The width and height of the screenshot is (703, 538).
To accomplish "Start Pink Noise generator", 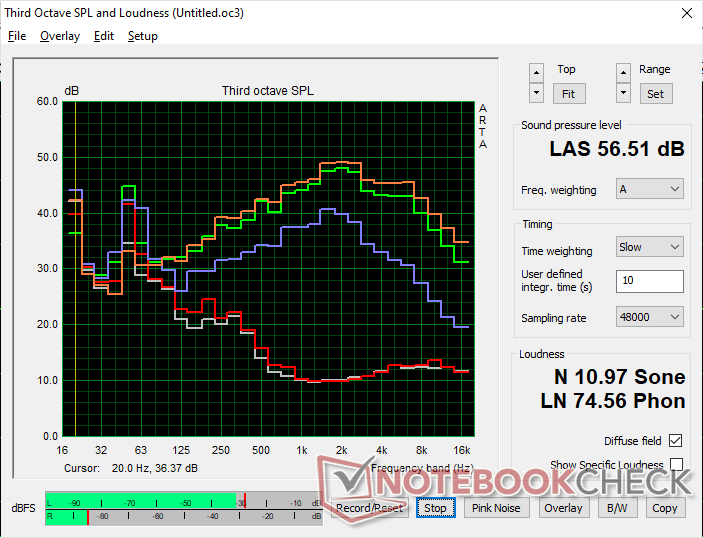I will (496, 508).
